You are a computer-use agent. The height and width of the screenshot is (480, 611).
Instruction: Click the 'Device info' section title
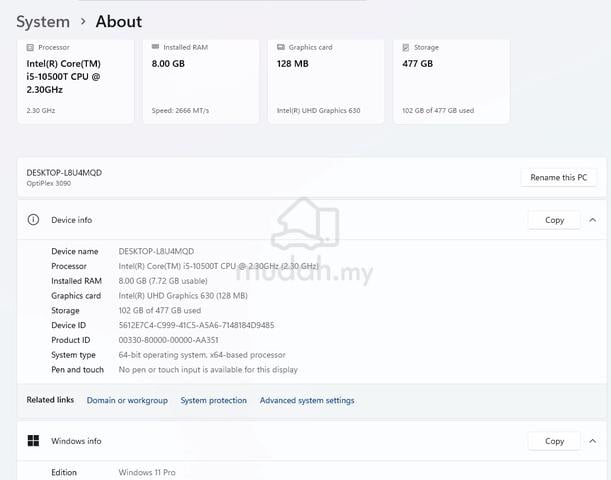click(x=72, y=220)
